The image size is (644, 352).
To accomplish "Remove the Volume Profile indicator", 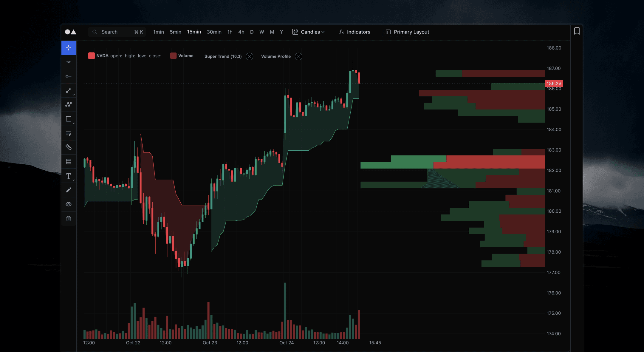I will (x=298, y=56).
